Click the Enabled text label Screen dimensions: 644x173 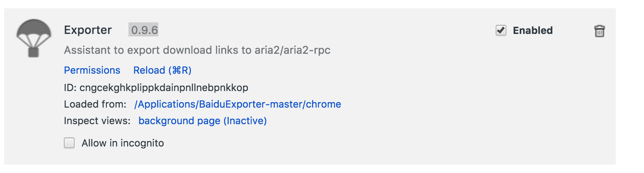533,31
